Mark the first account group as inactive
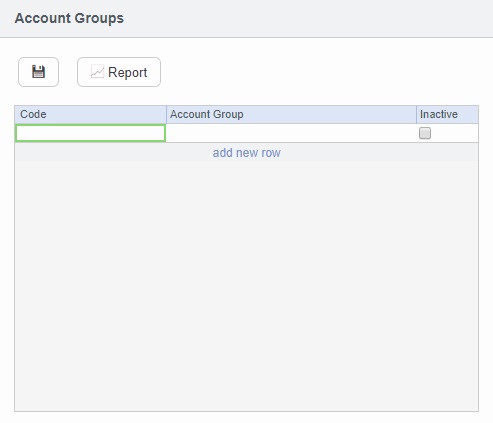This screenshot has height=423, width=493. [425, 133]
